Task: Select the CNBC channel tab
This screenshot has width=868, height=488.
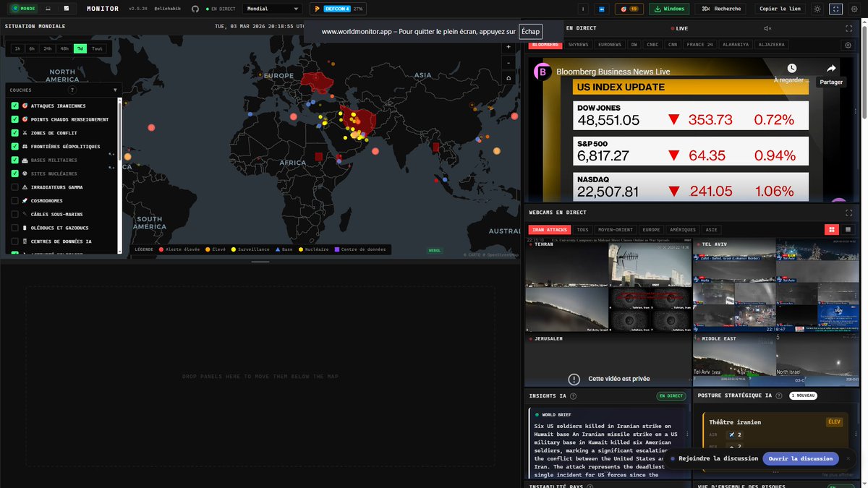Action: click(652, 45)
